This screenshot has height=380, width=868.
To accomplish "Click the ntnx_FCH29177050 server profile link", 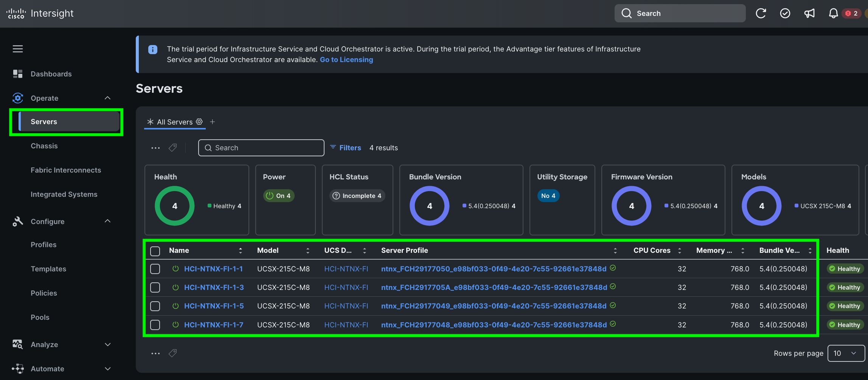I will tap(493, 269).
